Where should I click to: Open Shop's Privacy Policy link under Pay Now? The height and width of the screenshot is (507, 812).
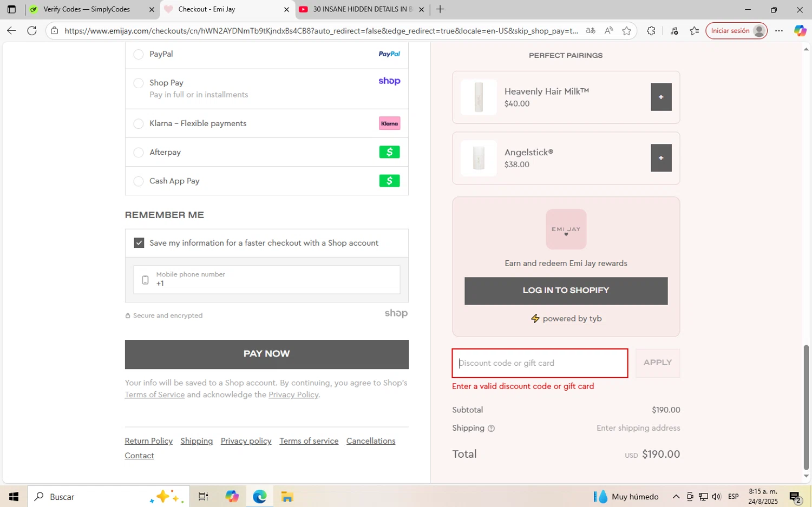293,394
